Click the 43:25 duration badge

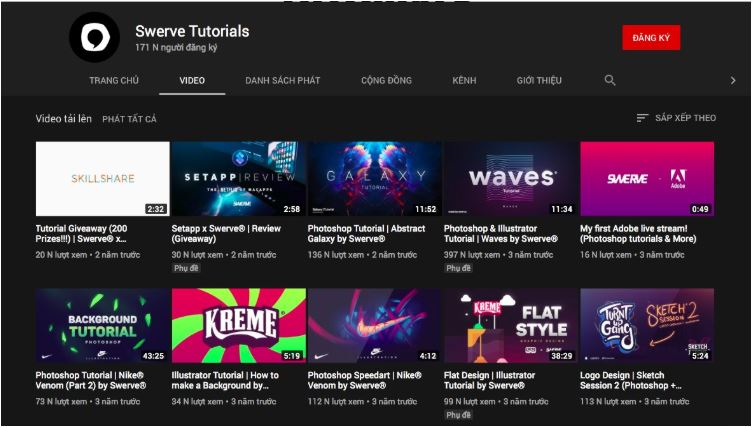point(153,356)
